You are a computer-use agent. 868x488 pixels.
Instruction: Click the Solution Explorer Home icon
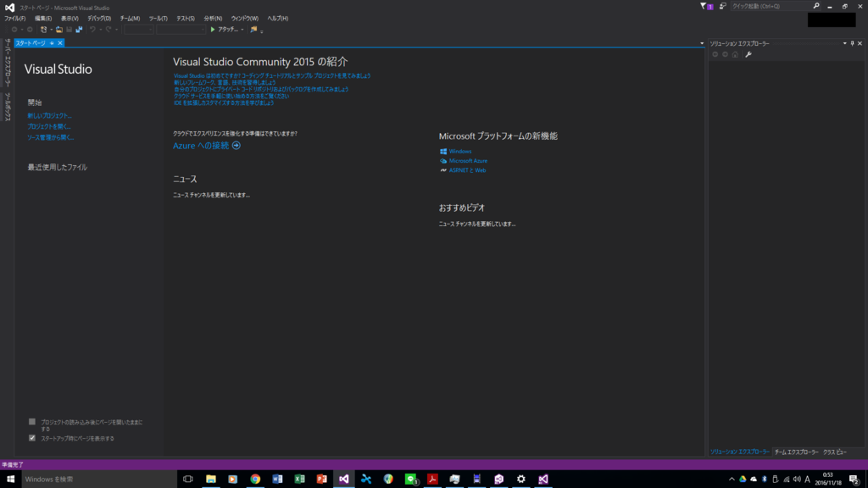click(735, 54)
